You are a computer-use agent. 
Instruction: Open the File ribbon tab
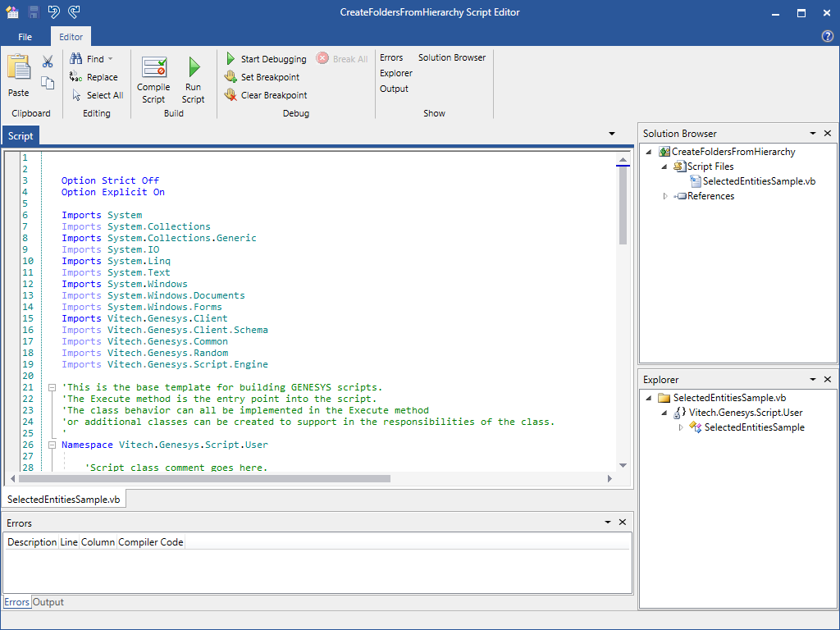tap(25, 37)
